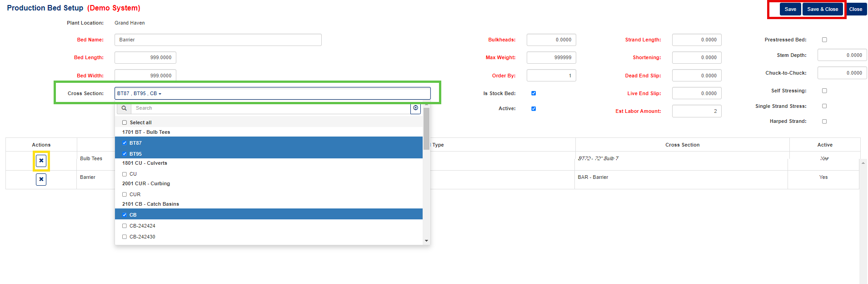The width and height of the screenshot is (868, 284).
Task: Click into the Bed Width field
Action: (145, 75)
